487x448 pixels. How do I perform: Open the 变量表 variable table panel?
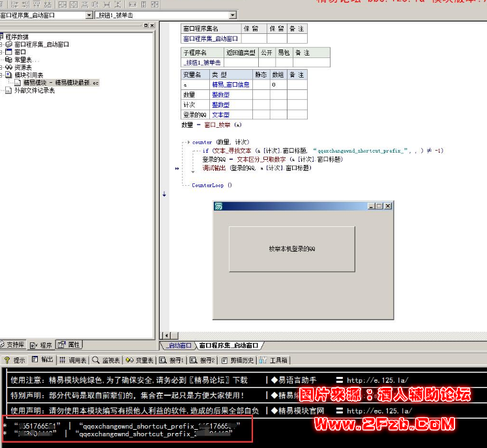pos(140,360)
